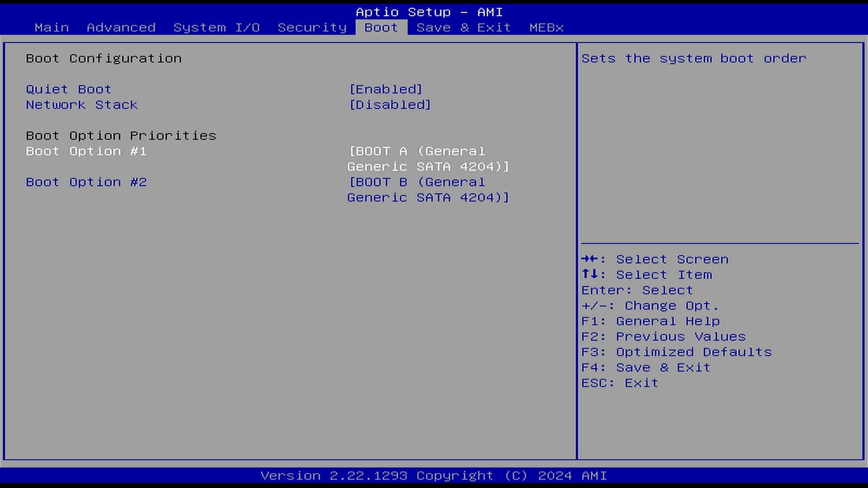
Task: Click the F3: Optimized Defaults hint
Action: (676, 352)
